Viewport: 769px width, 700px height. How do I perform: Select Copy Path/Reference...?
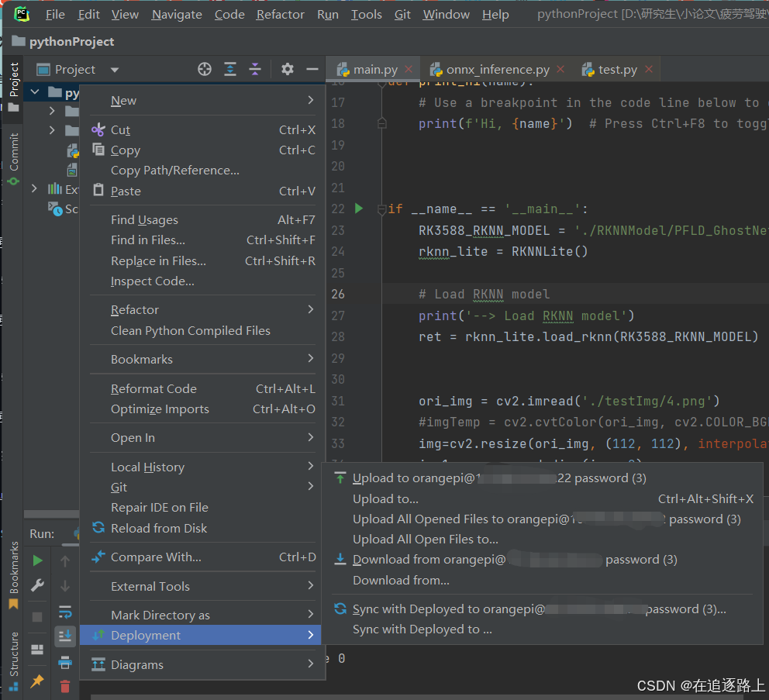pyautogui.click(x=202, y=171)
